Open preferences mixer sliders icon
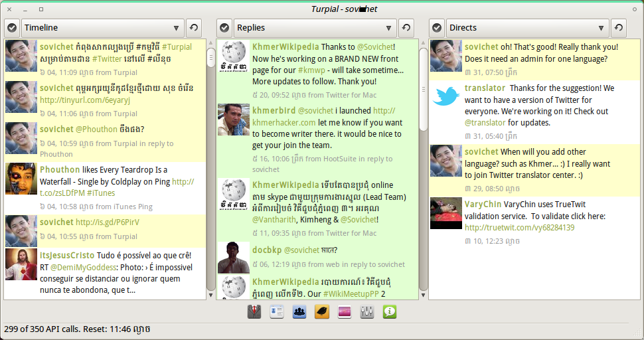Image resolution: width=644 pixels, height=340 pixels. pos(366,312)
